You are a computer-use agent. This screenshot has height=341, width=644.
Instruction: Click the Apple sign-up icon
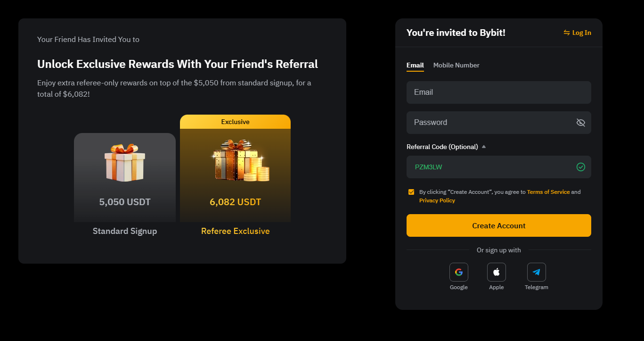coord(496,272)
